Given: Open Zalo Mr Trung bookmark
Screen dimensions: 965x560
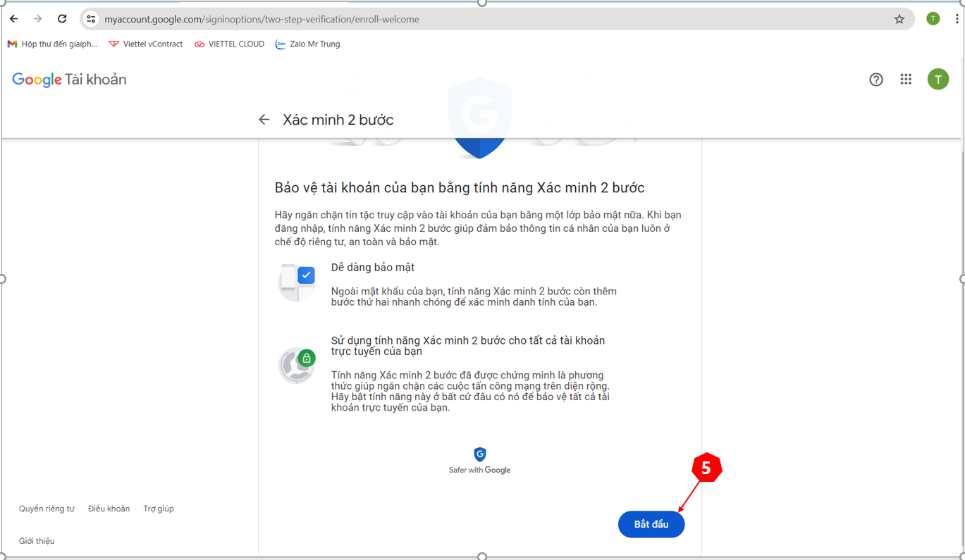Looking at the screenshot, I should point(308,44).
